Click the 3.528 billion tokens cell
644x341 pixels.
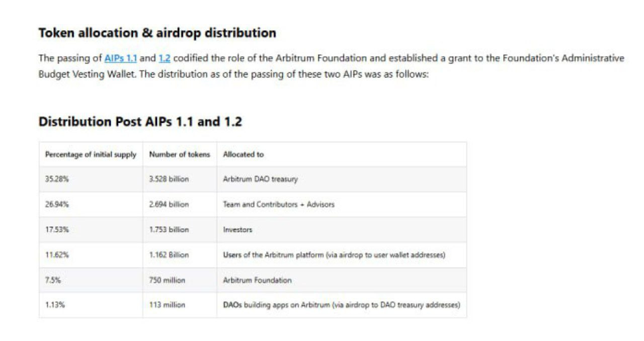coord(169,180)
